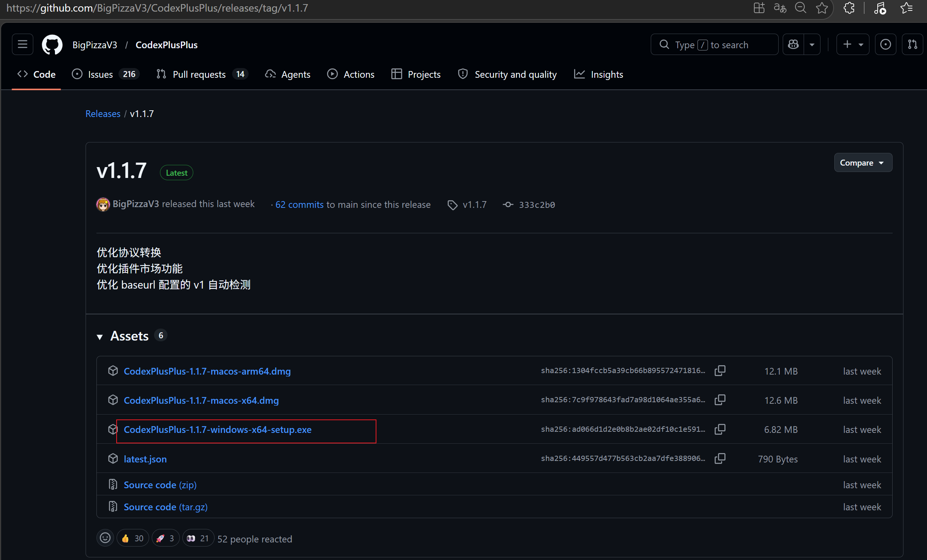Click the browser media control icon
Viewport: 927px width, 560px height.
click(880, 8)
